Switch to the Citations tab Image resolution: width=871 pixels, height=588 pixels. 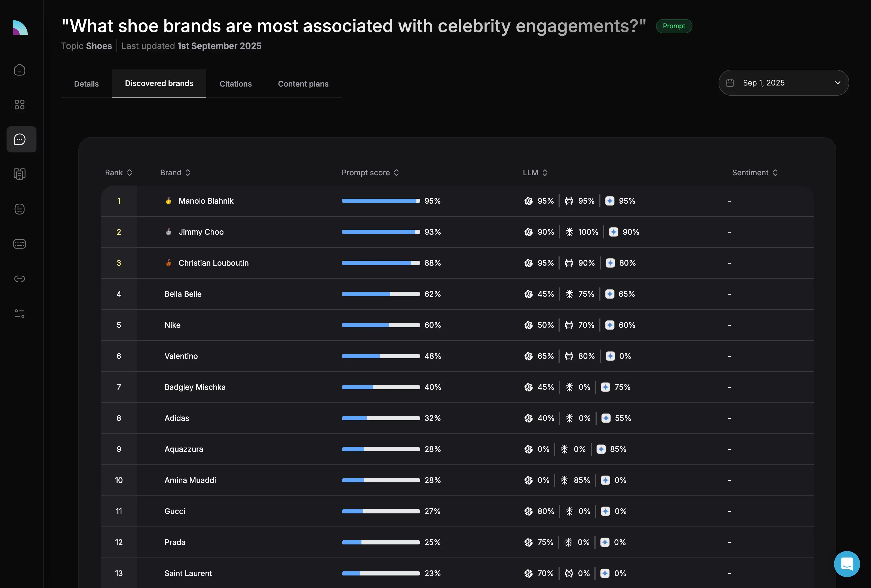pos(235,84)
